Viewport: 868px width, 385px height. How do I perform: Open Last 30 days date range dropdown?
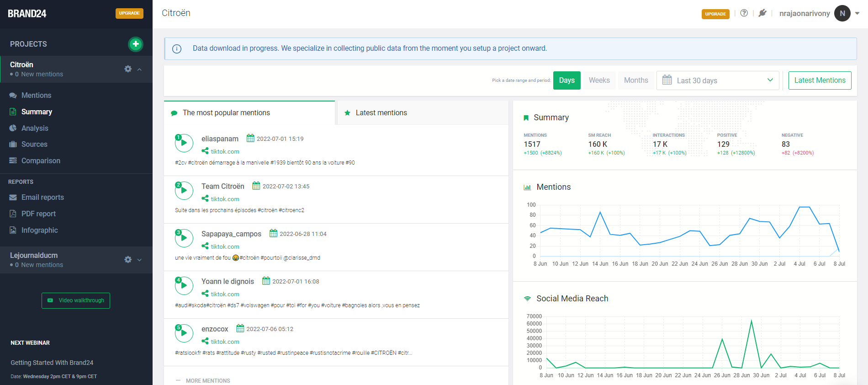click(x=718, y=80)
